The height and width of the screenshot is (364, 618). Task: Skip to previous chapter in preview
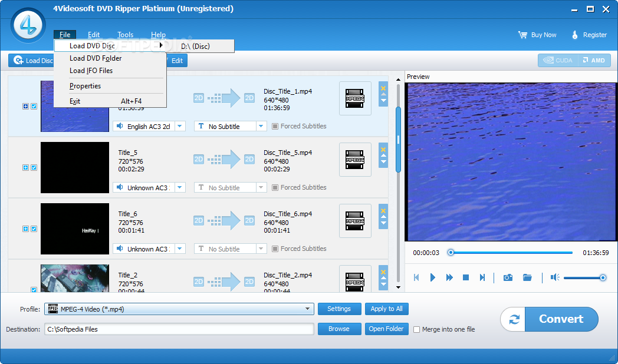(416, 277)
